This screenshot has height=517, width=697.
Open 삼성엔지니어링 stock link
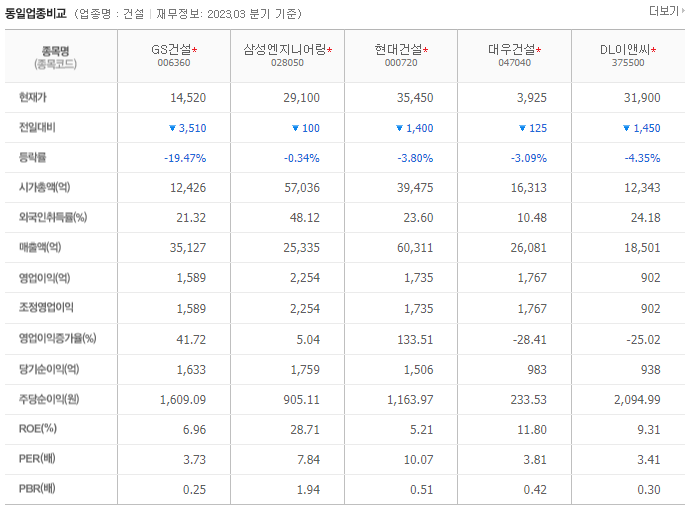(284, 49)
